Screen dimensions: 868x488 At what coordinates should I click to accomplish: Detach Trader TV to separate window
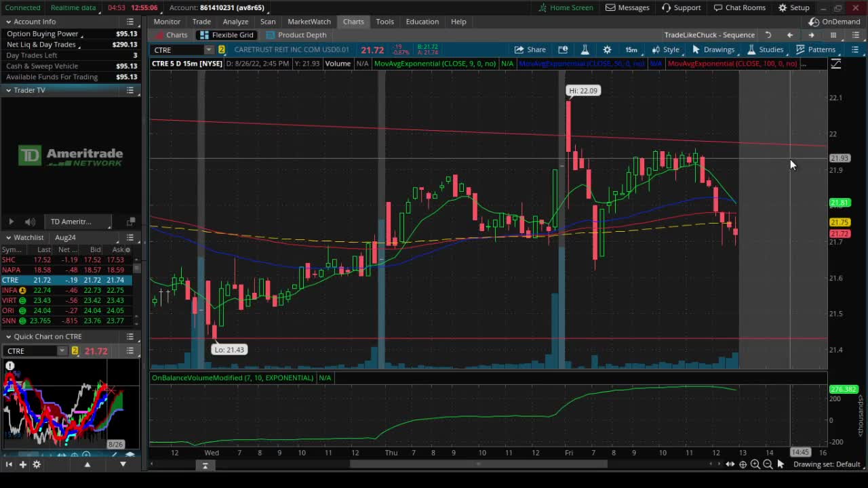131,222
